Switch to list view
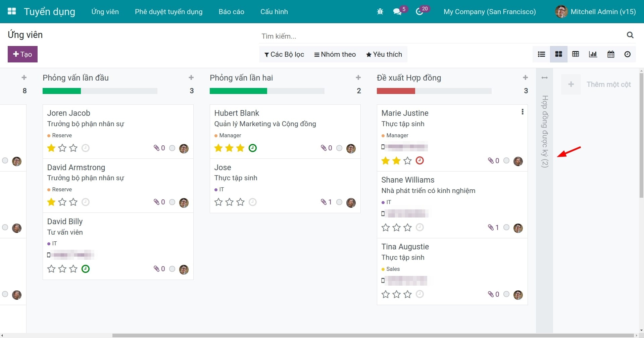Viewport: 644px width, 338px height. (x=541, y=54)
